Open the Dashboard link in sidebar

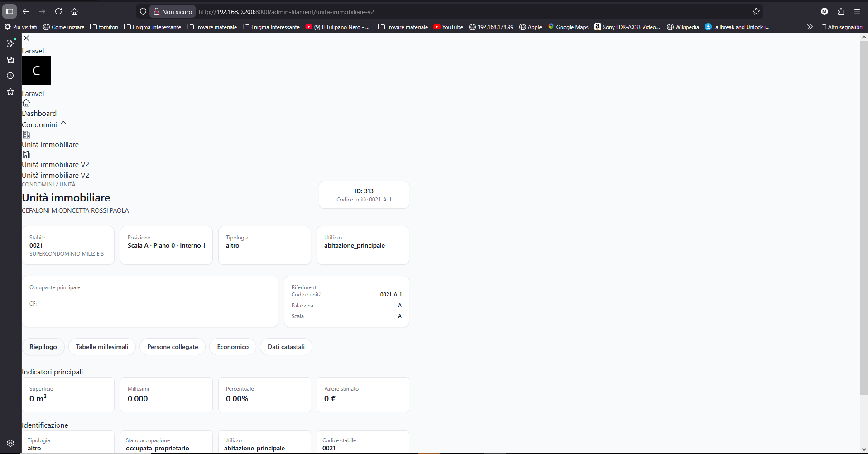coord(39,113)
